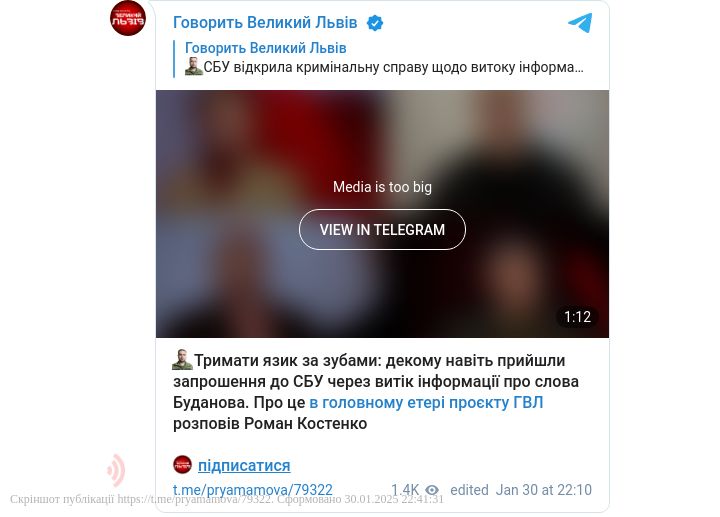Click the Media is too big notice
Image resolution: width=720 pixels, height=517 pixels.
click(x=382, y=187)
